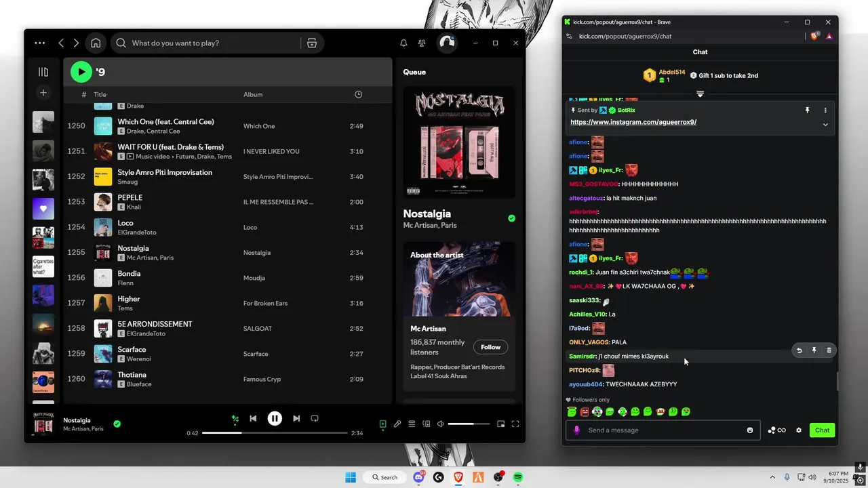Open Friend Activity icon in Spotify
Screen dimensions: 868x488
(422, 43)
